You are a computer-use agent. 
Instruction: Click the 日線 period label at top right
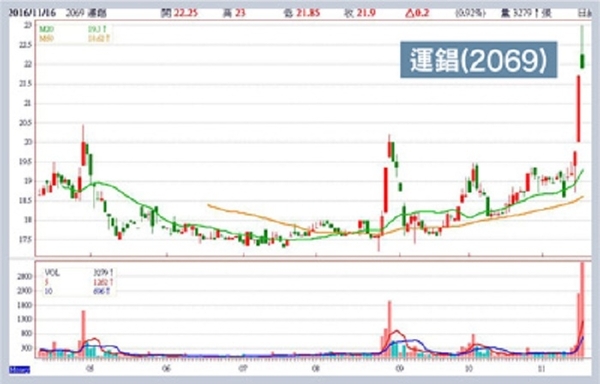coord(584,13)
